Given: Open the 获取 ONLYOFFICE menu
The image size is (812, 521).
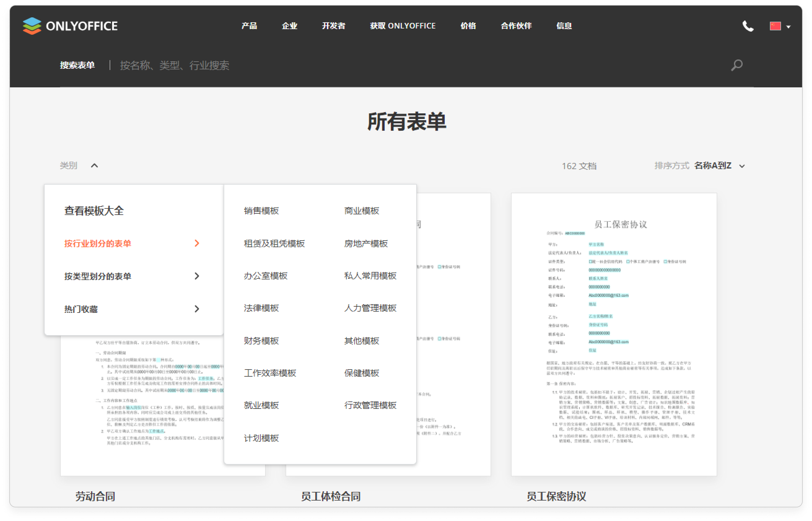Looking at the screenshot, I should tap(403, 26).
